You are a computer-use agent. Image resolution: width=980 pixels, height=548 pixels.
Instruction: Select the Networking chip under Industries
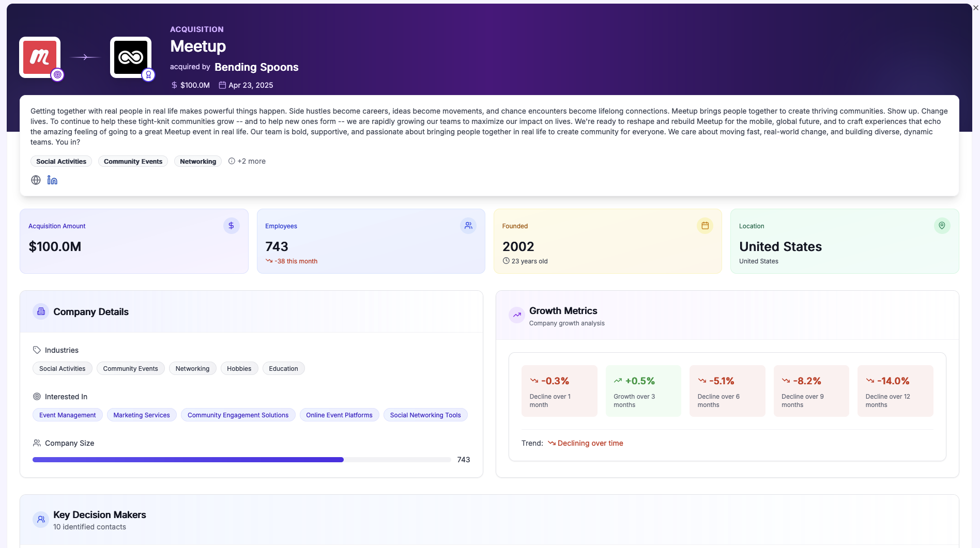192,368
